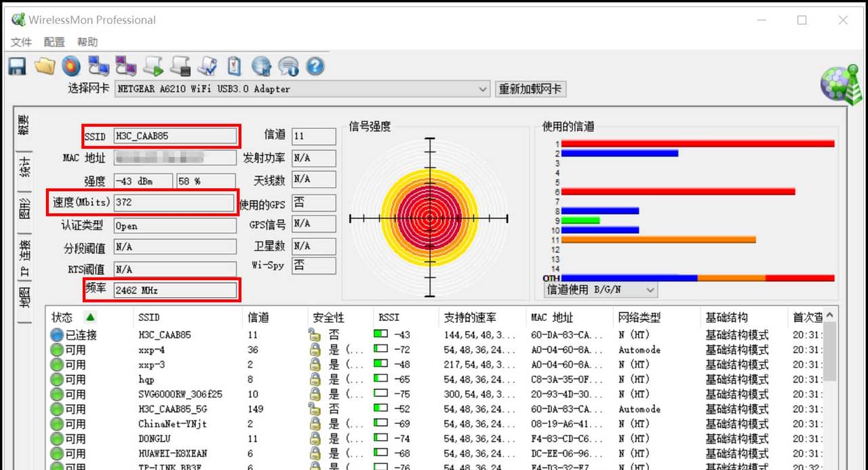
Task: Expand the Wi-Spy 否 selector
Action: click(313, 266)
